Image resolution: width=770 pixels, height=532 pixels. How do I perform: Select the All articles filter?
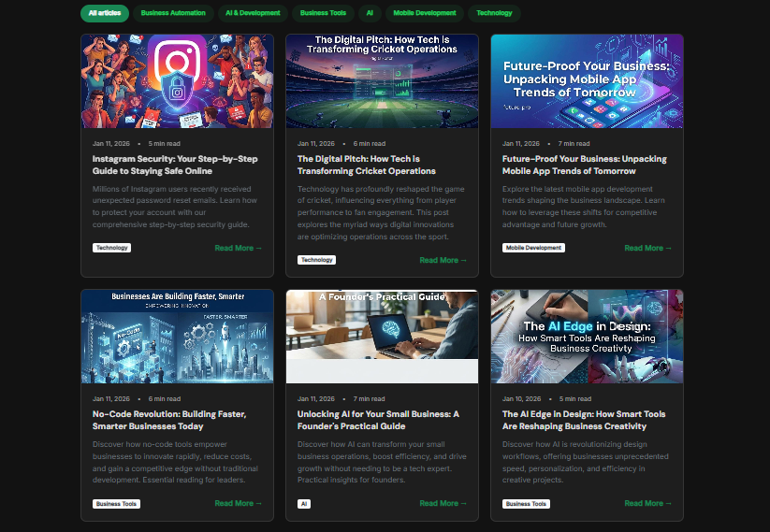click(105, 13)
